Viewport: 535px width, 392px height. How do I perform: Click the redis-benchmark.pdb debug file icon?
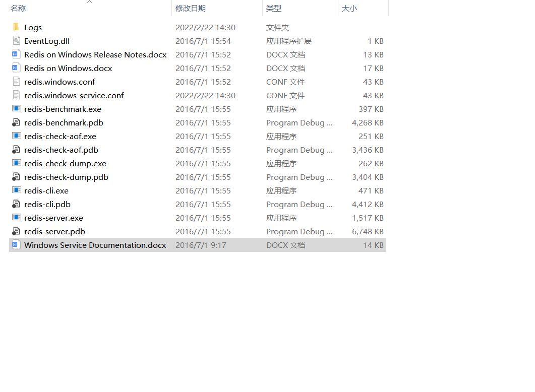click(x=16, y=122)
